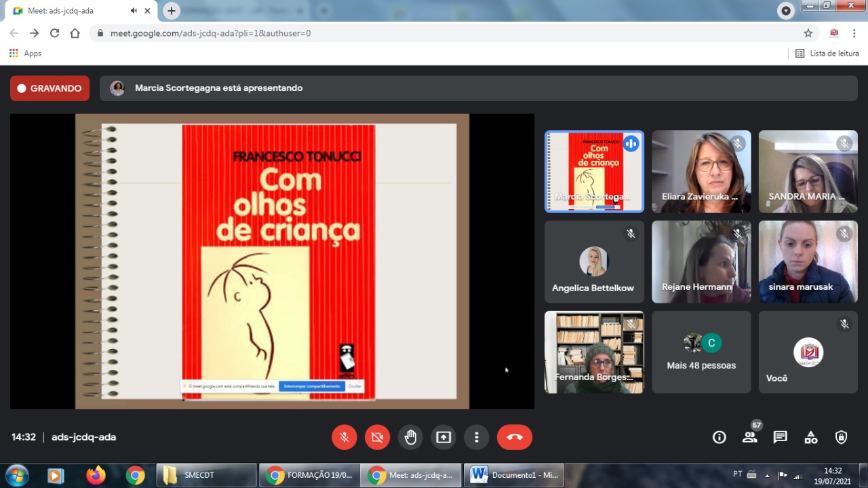Turn on the camera in Meet

377,437
